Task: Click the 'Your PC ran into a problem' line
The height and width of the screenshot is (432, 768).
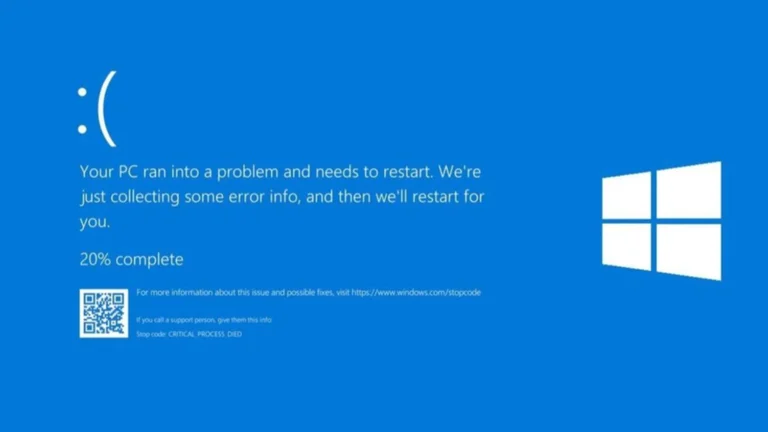Action: (x=280, y=172)
